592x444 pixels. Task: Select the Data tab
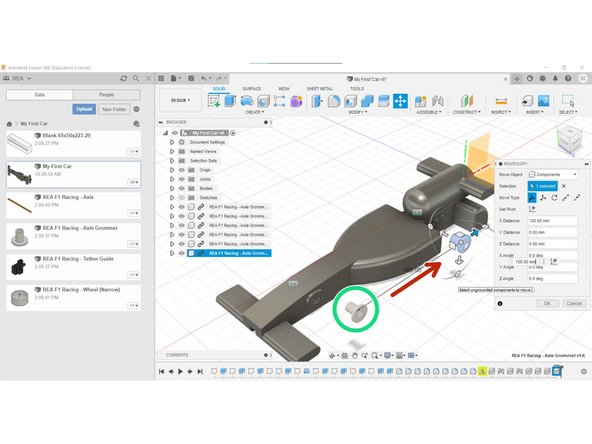(x=40, y=95)
